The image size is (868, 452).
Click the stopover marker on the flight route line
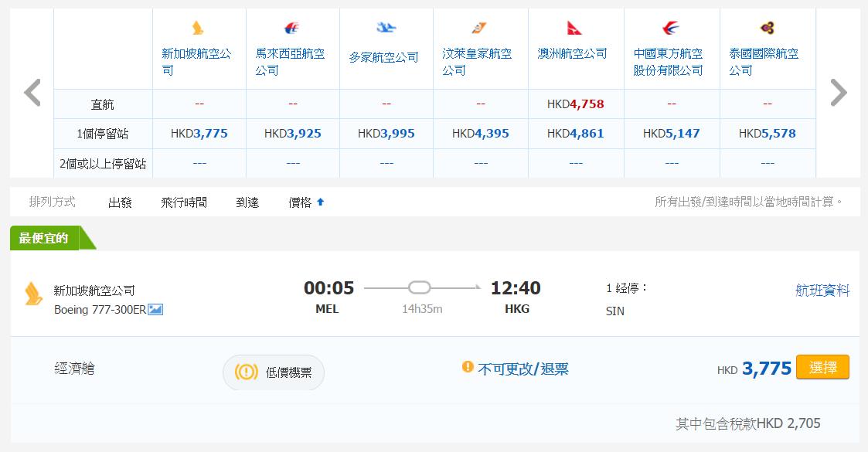420,288
